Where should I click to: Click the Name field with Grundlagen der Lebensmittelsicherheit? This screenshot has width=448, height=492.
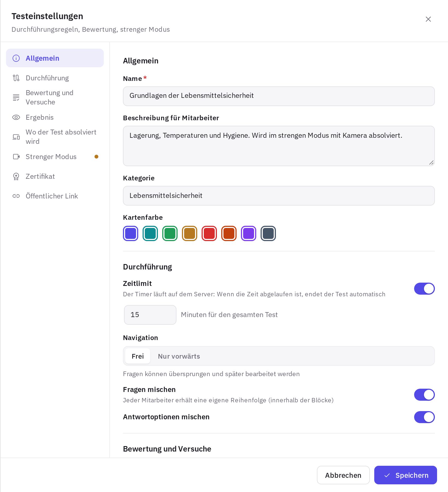pyautogui.click(x=279, y=96)
